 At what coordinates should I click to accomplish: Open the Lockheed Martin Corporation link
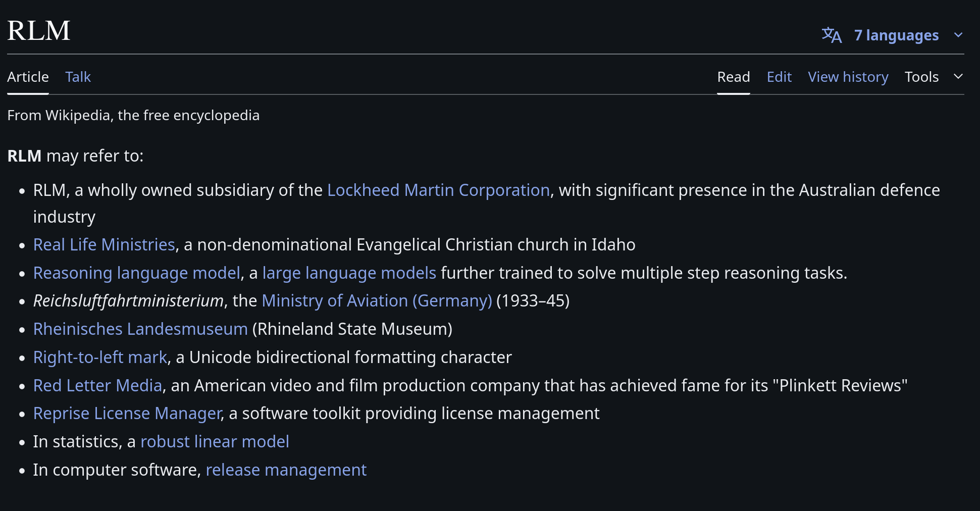[x=438, y=190]
